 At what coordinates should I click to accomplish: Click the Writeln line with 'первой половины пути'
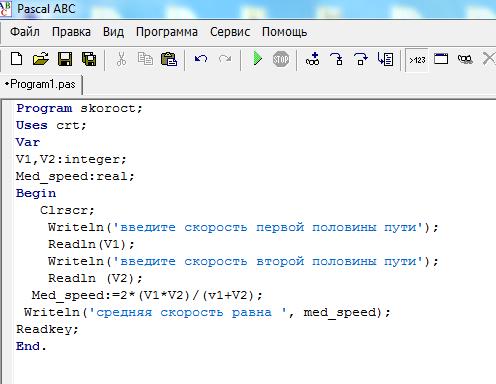243,227
